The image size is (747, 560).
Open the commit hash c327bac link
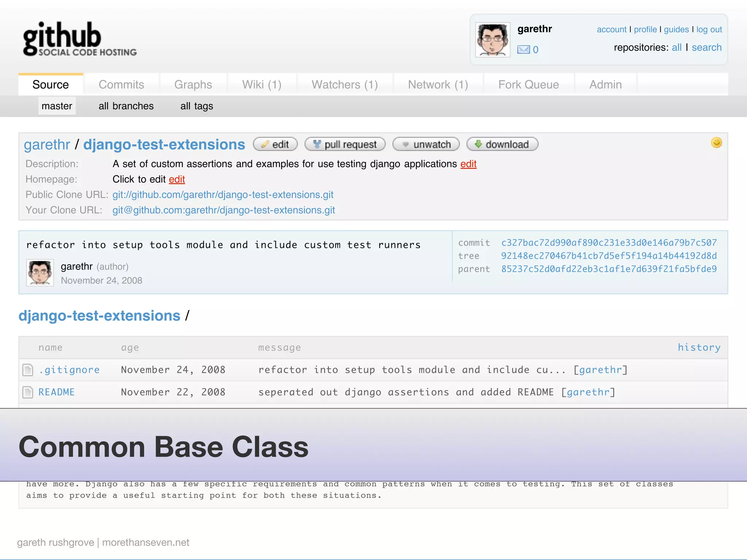click(609, 243)
